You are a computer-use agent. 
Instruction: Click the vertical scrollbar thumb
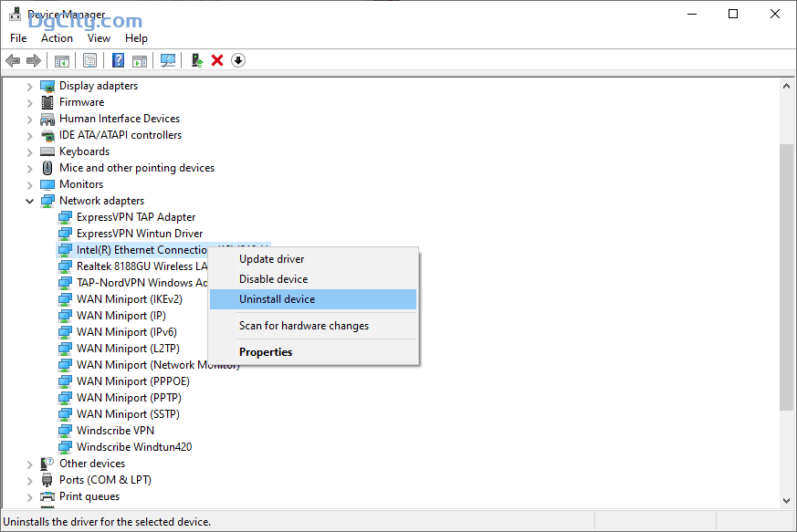pos(786,276)
